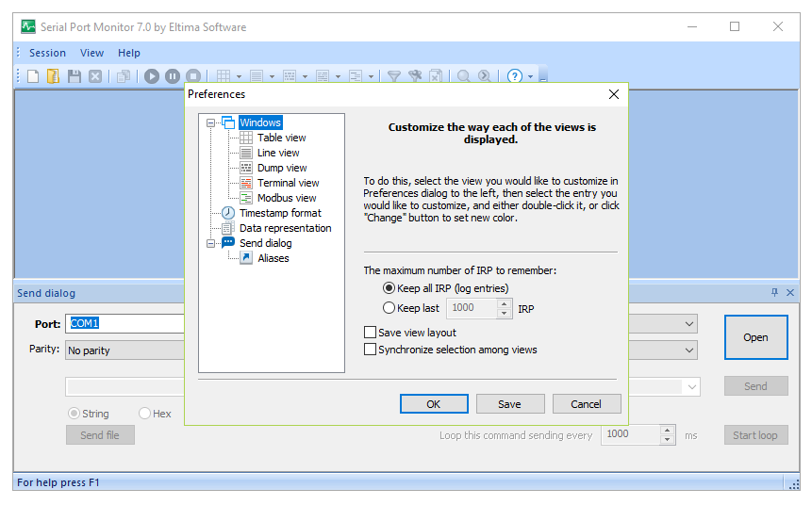812x505 pixels.
Task: Click the Modbus view toolbar icon
Action: (356, 76)
